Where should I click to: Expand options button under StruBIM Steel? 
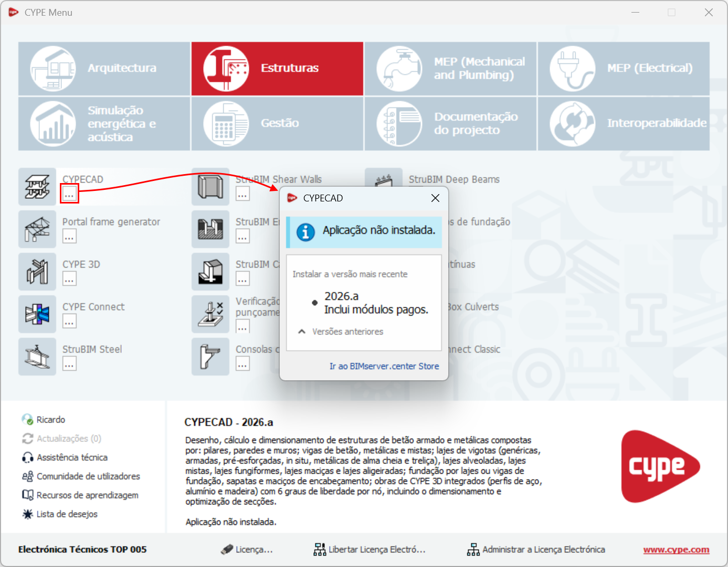click(69, 364)
